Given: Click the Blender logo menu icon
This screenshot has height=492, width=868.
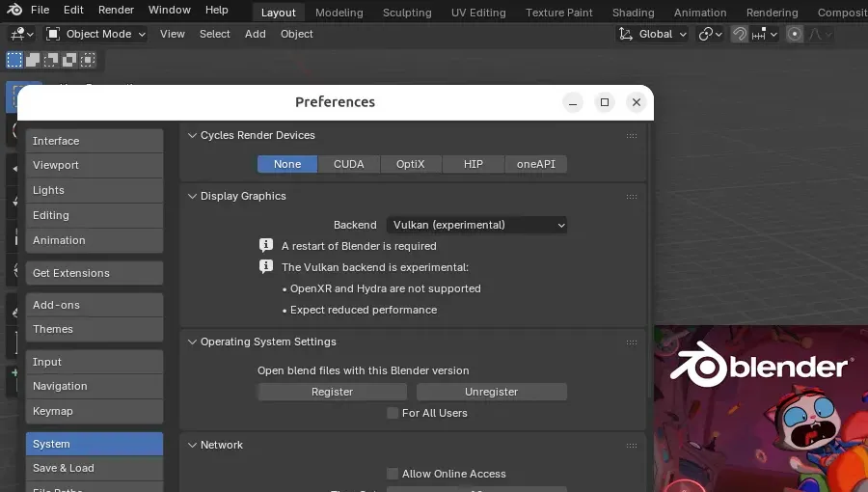Looking at the screenshot, I should [14, 10].
